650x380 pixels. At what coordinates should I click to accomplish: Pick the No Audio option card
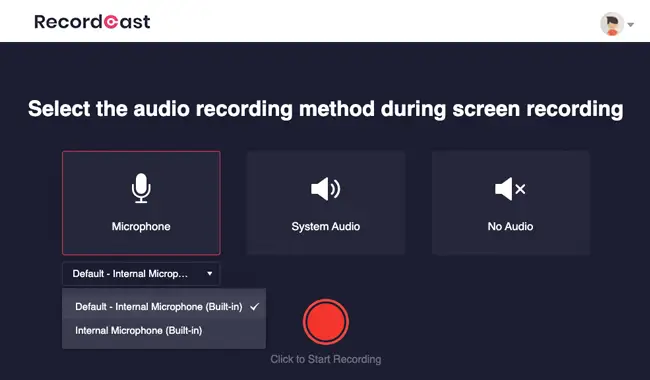coord(510,203)
